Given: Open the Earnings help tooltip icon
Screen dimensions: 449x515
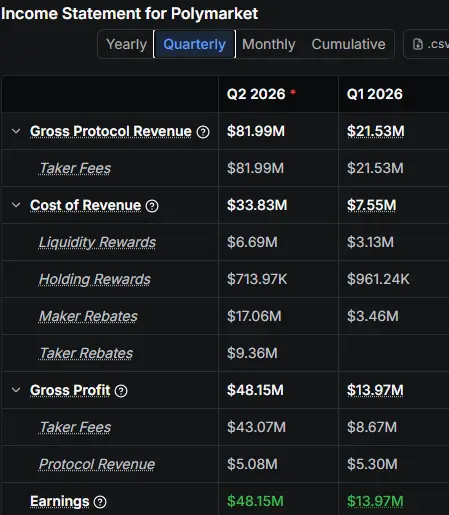Looking at the screenshot, I should tap(100, 502).
